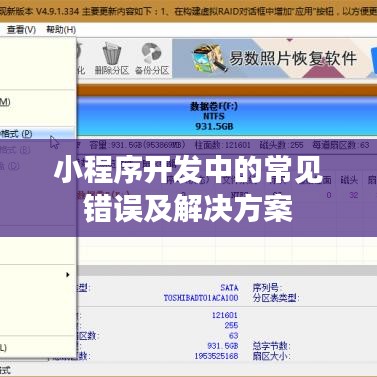
Task: Click the 删除分区 trash bin icon
Action: (x=111, y=53)
